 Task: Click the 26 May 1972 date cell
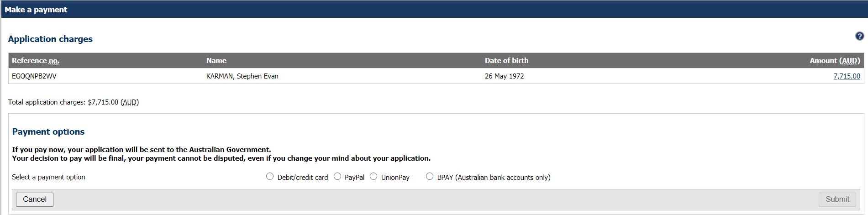tap(505, 76)
